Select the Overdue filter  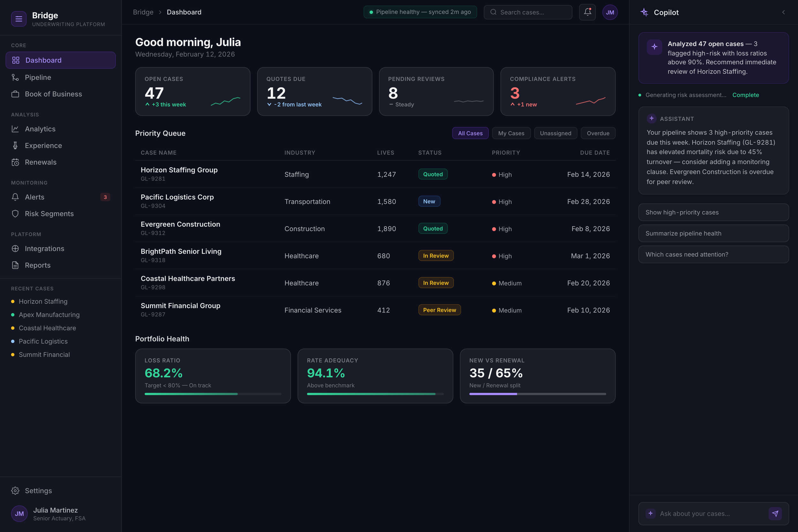click(x=598, y=133)
